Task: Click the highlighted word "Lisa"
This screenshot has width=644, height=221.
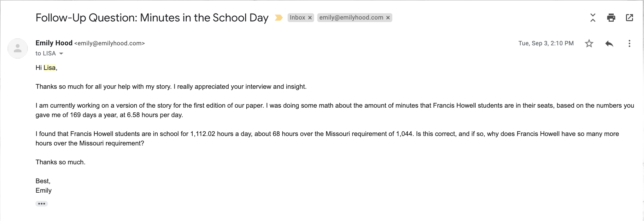Action: point(50,68)
